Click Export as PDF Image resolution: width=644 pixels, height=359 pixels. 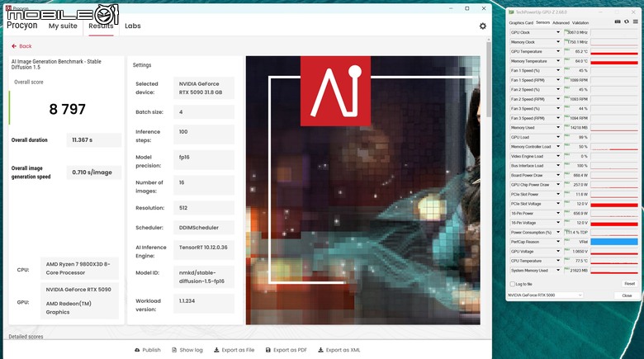[x=286, y=350]
